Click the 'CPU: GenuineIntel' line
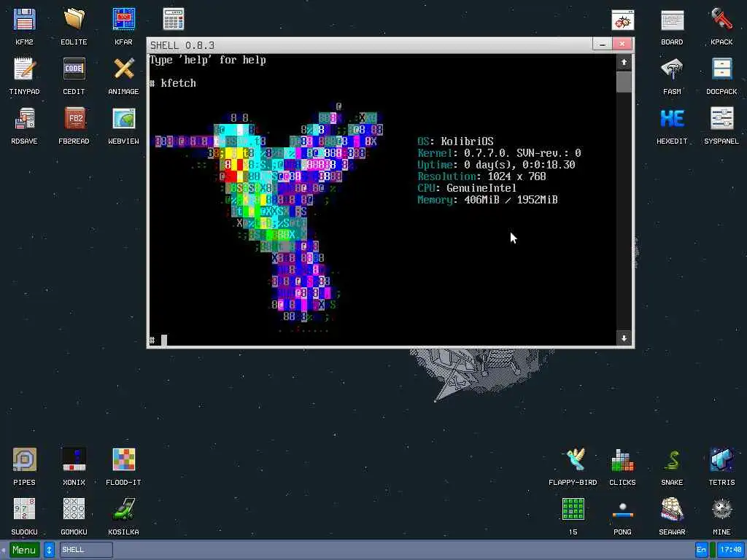 pyautogui.click(x=467, y=188)
